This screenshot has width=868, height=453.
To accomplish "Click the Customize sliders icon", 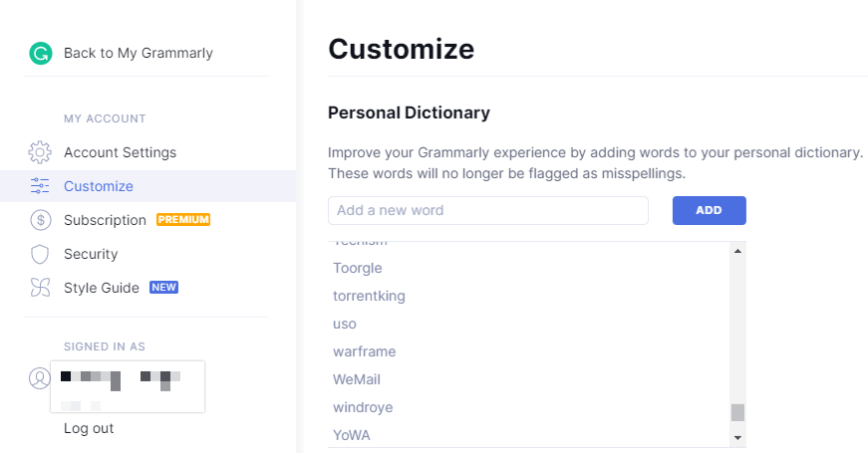I will coord(40,186).
